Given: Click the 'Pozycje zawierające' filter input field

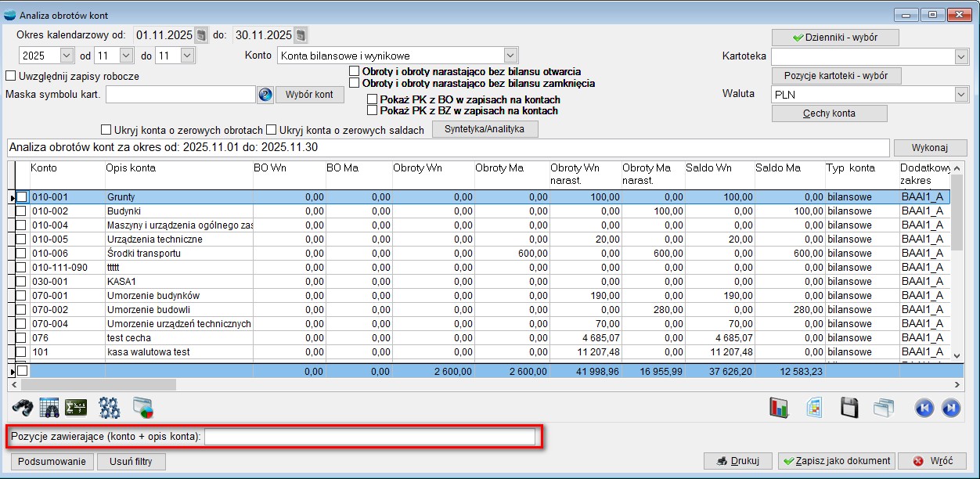Looking at the screenshot, I should [369, 436].
